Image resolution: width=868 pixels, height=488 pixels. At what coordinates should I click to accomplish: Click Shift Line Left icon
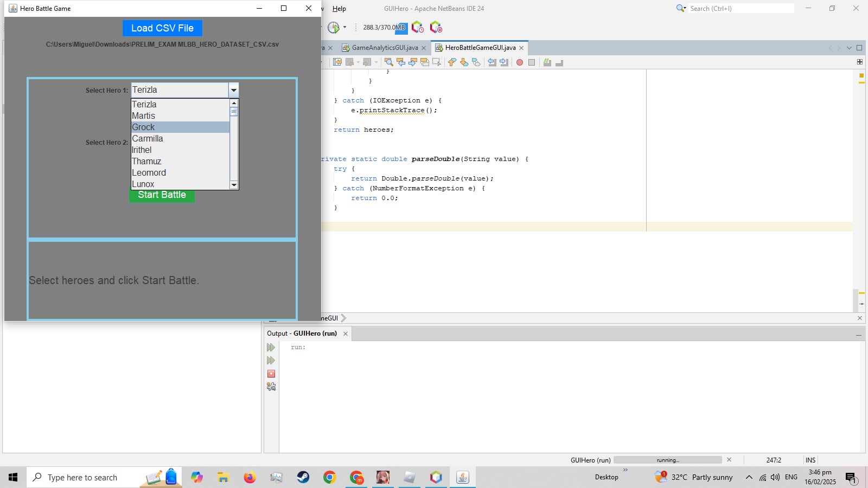pos(492,62)
